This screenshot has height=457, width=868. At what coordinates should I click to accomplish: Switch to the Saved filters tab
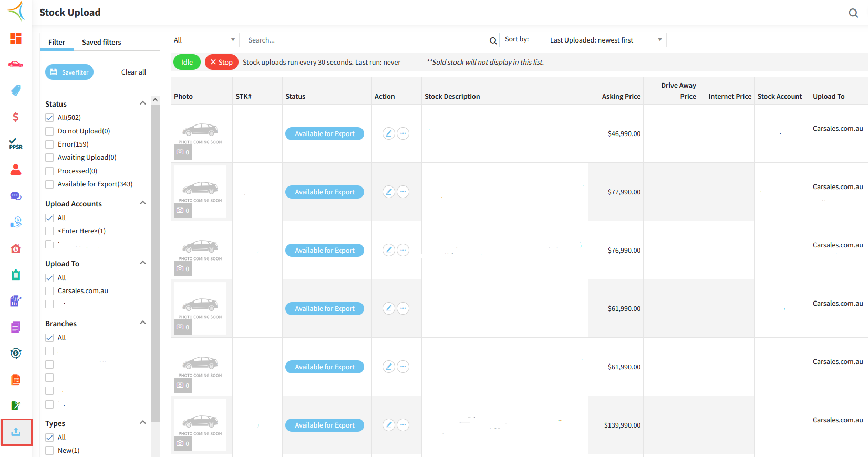101,42
